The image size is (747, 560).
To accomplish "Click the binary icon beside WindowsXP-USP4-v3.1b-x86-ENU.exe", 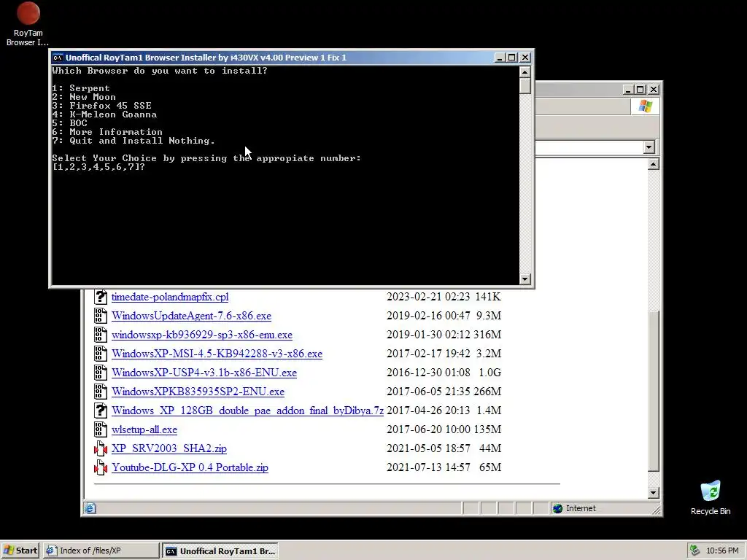I will point(101,373).
